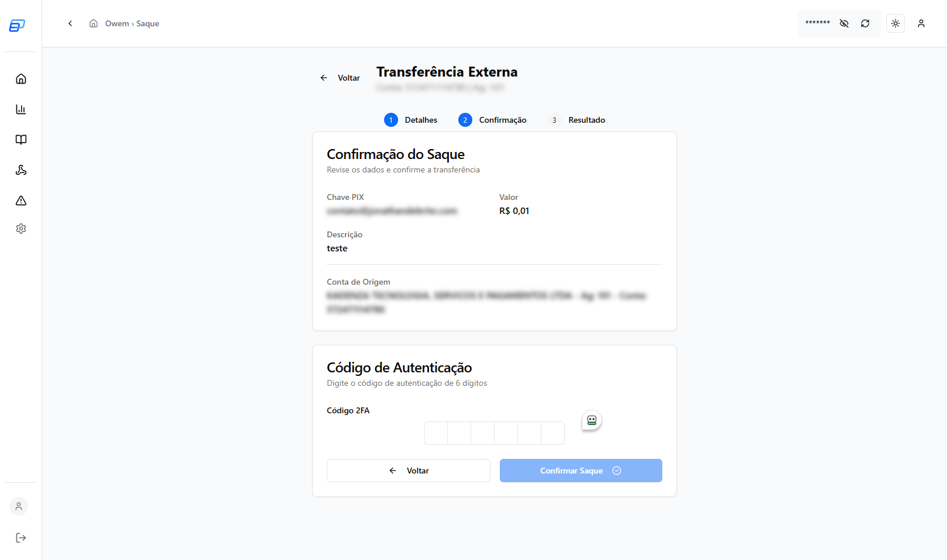Click the logout icon at sidebar bottom
Screen dimensions: 947x560
click(21, 538)
